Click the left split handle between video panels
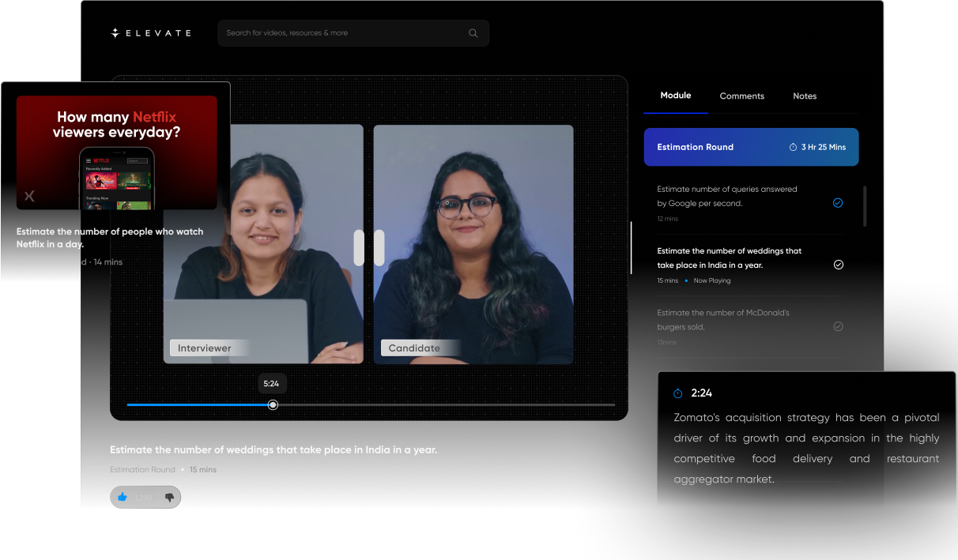The image size is (958, 560). pos(359,248)
